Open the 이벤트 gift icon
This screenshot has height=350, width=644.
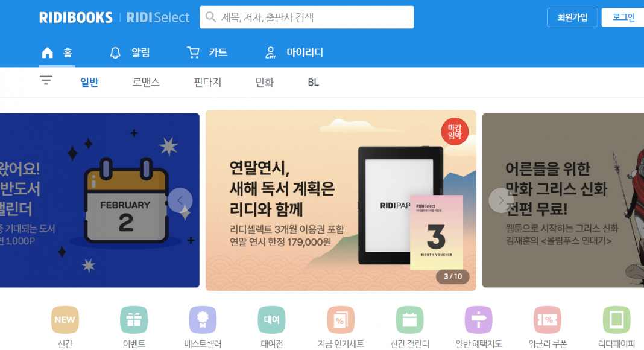pos(134,320)
